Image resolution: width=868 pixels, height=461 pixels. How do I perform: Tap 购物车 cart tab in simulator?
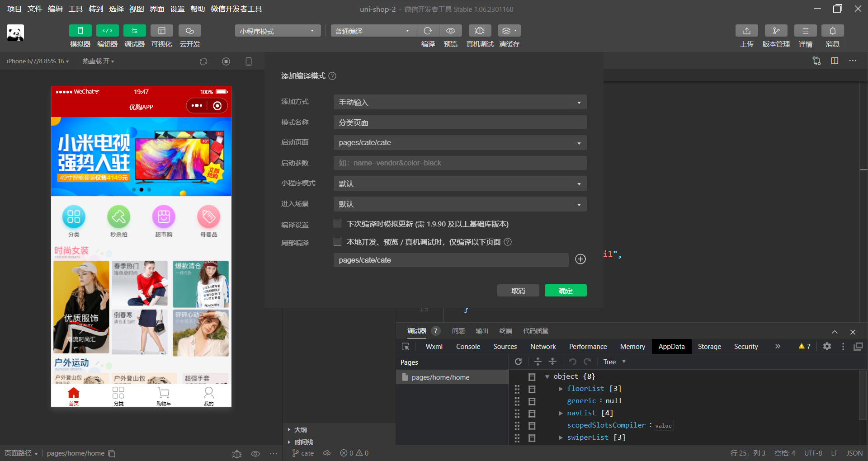[x=164, y=396]
